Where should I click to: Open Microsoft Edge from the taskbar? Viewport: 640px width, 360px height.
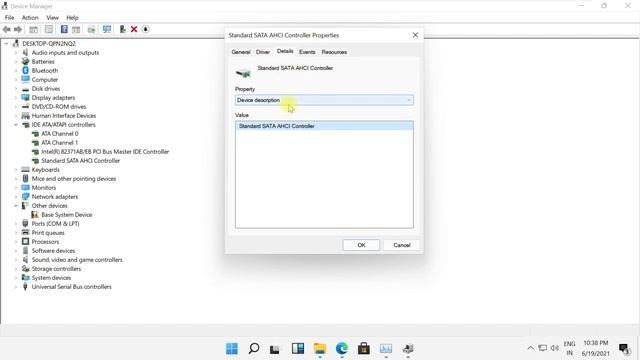click(x=342, y=349)
